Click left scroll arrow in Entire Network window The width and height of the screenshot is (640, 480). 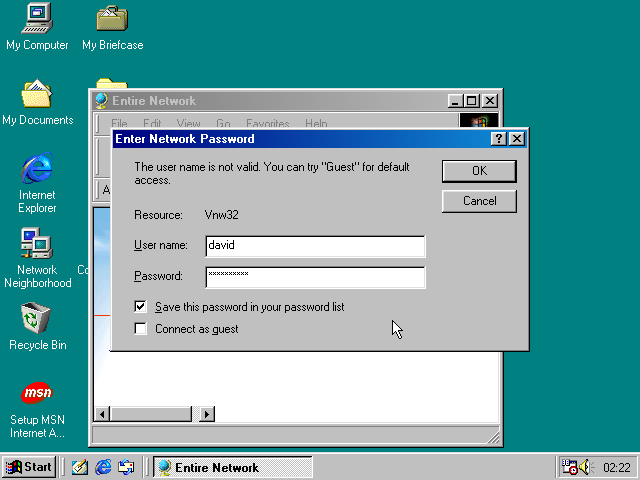coord(102,414)
